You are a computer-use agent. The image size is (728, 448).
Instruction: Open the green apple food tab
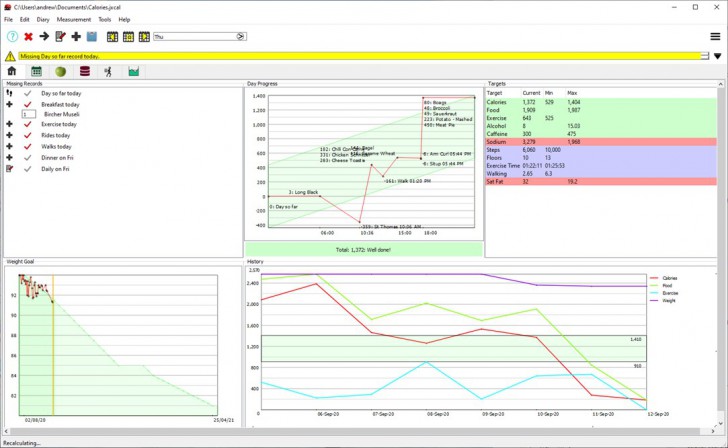coord(60,72)
